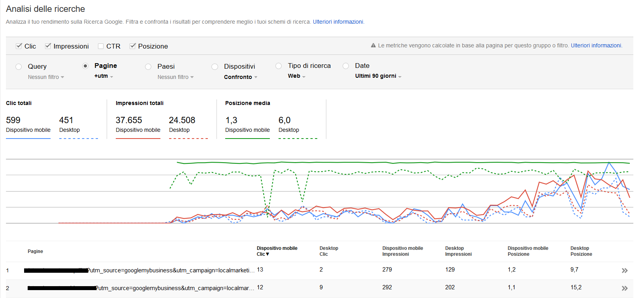Click solid blue mobile clicks legend line
The width and height of the screenshot is (644, 298).
coord(28,139)
